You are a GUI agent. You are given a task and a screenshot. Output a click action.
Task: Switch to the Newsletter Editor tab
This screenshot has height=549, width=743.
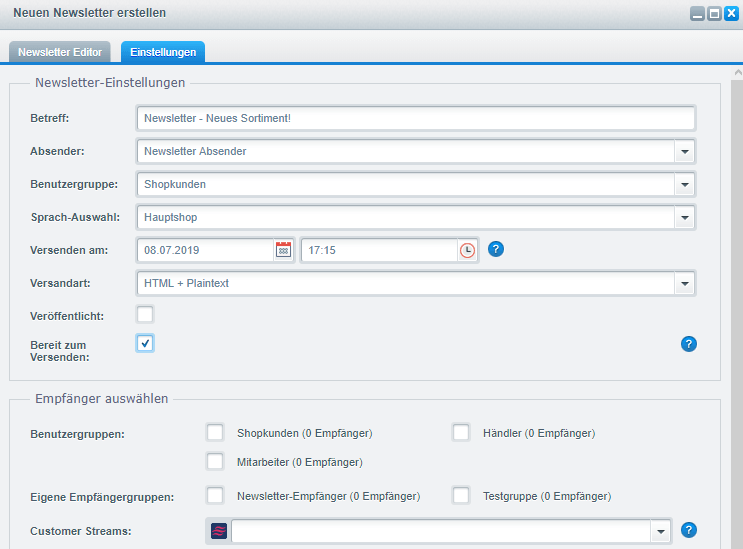tap(60, 52)
